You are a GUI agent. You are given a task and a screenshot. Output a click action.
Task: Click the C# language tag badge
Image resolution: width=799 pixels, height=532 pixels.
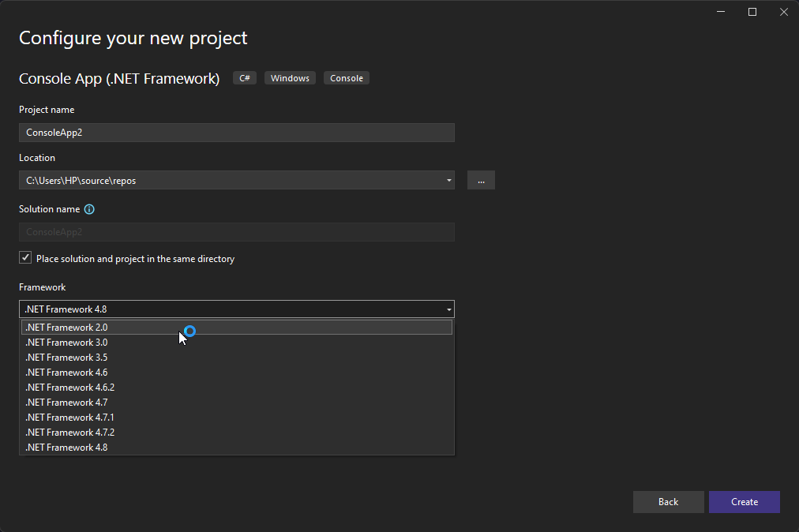[x=244, y=77]
